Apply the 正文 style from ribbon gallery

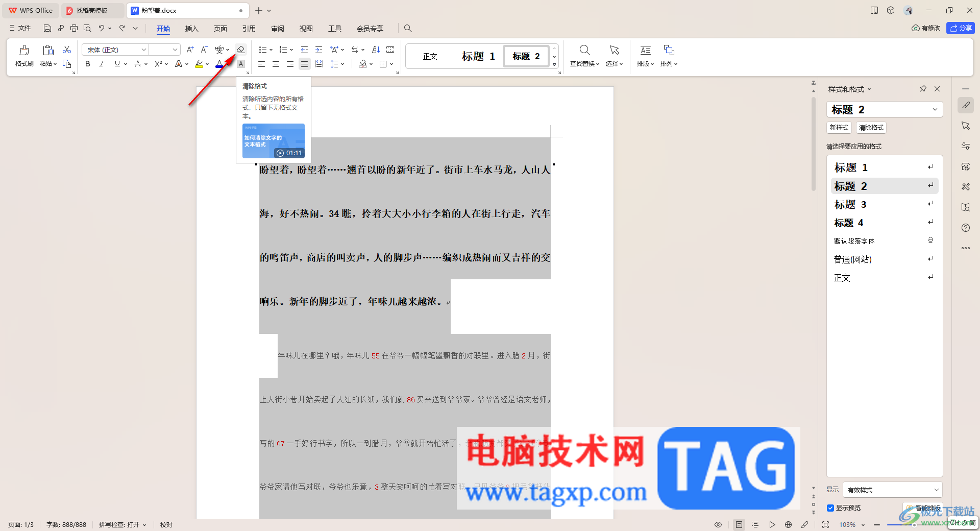(430, 56)
